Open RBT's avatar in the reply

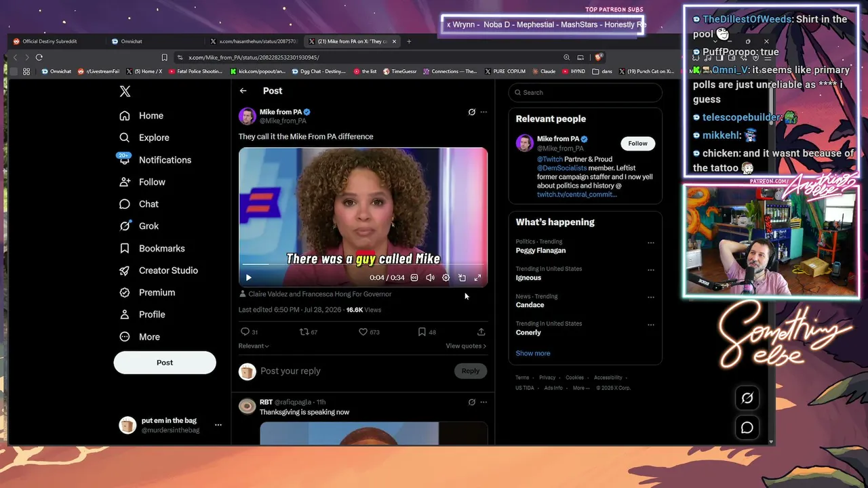click(247, 406)
